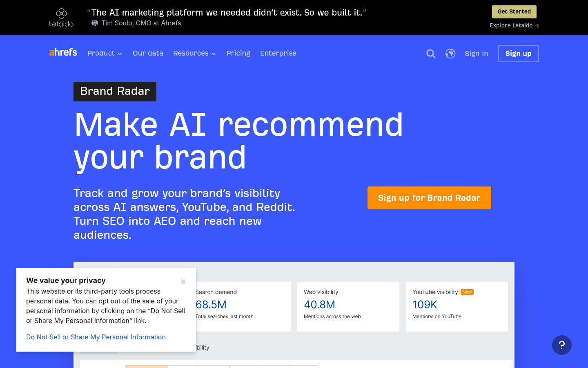Viewport: 588px width, 368px height.
Task: Expand the Resources menu
Action: [x=194, y=53]
